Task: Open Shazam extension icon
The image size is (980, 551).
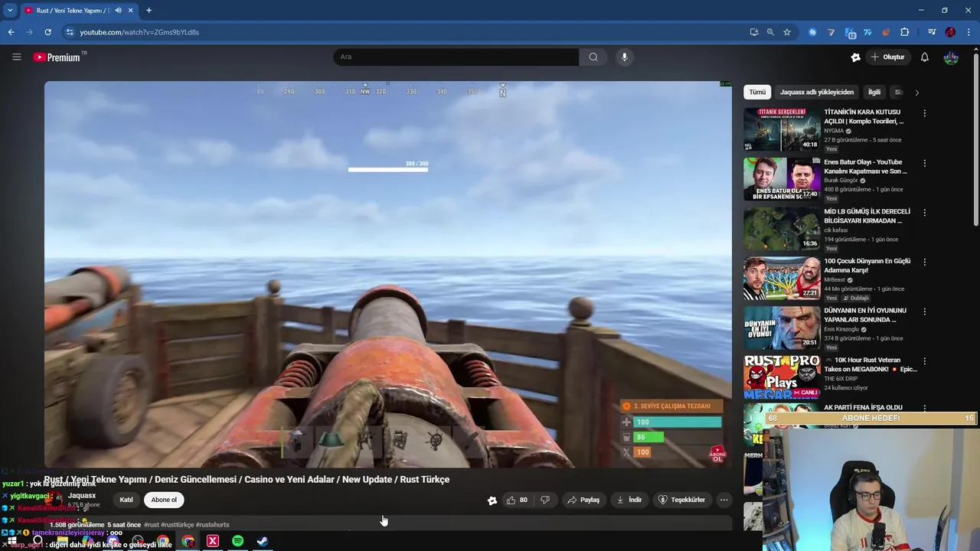Action: tap(812, 32)
